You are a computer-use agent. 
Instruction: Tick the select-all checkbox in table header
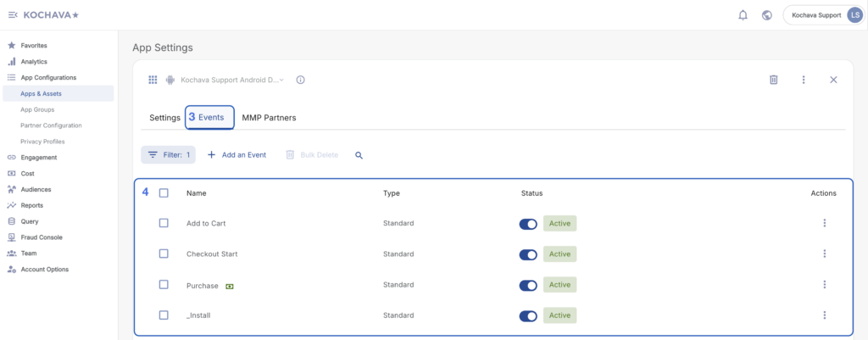coord(164,193)
